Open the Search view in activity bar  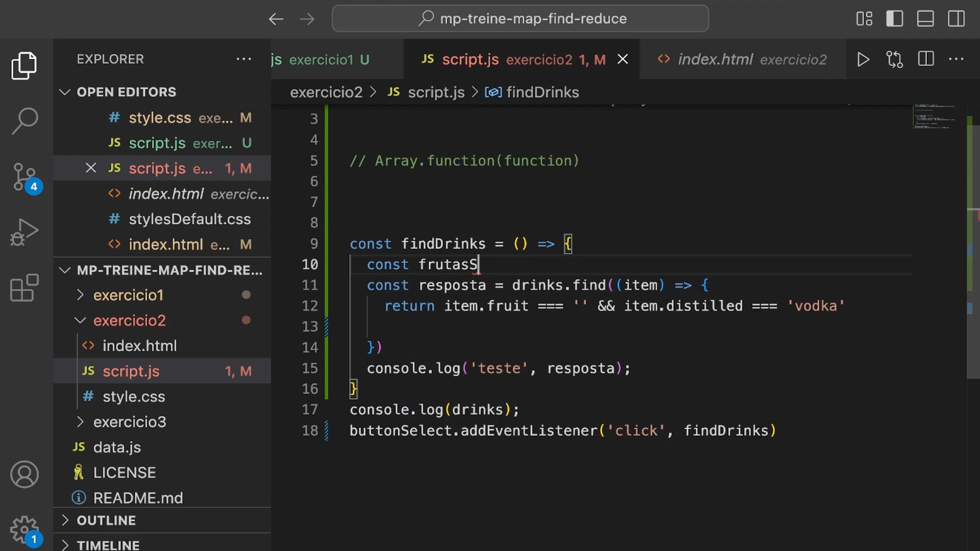24,121
